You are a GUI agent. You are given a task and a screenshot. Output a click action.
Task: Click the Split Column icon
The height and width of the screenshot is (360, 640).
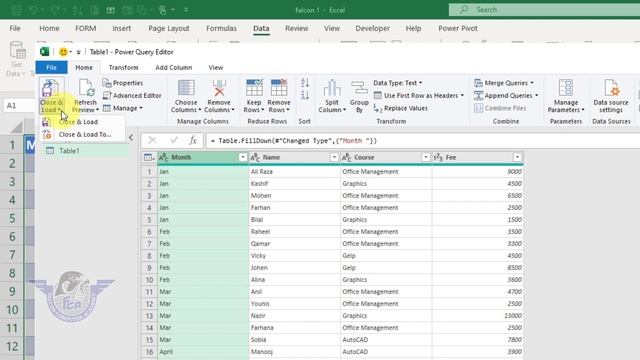(332, 88)
